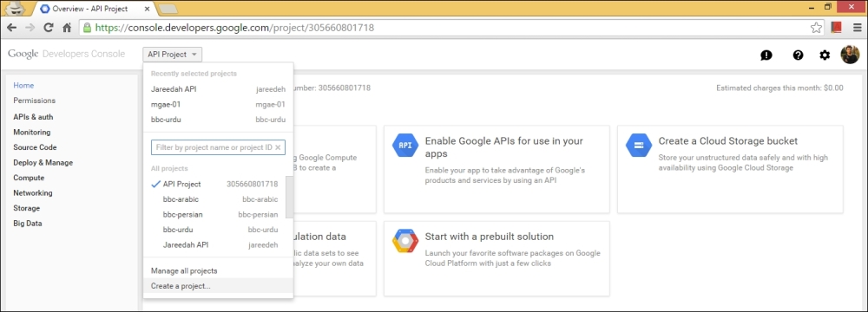
Task: Open Start with a prebuilt solution card
Action: 496,258
